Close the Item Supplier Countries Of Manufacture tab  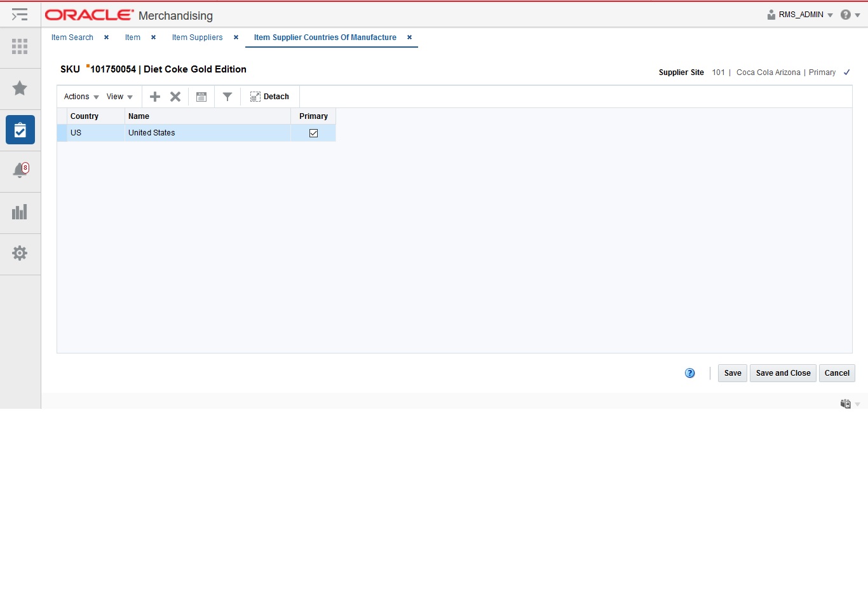click(x=409, y=38)
